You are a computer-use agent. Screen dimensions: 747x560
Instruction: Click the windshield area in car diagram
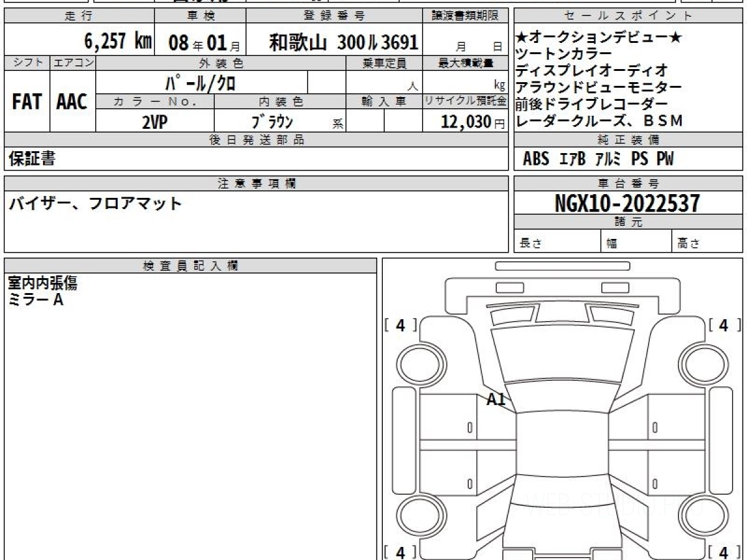click(562, 355)
